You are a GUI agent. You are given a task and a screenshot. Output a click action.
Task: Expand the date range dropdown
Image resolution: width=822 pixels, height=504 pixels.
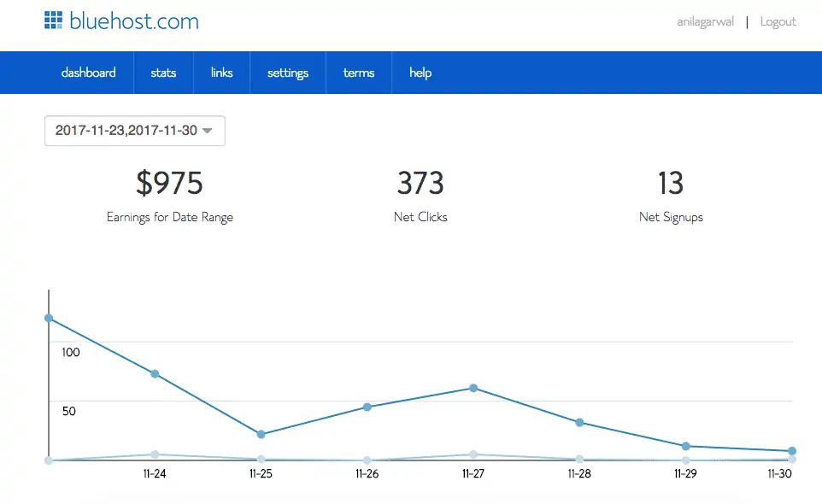(x=134, y=131)
